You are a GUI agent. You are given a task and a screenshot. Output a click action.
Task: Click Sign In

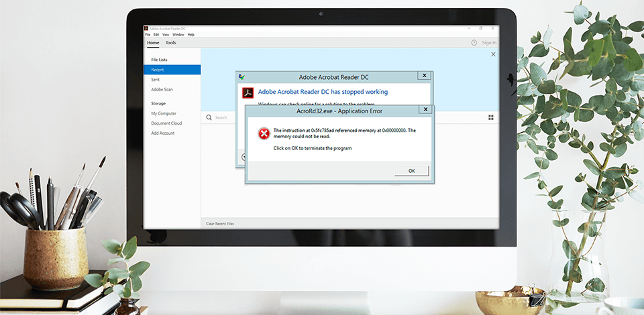click(x=489, y=43)
